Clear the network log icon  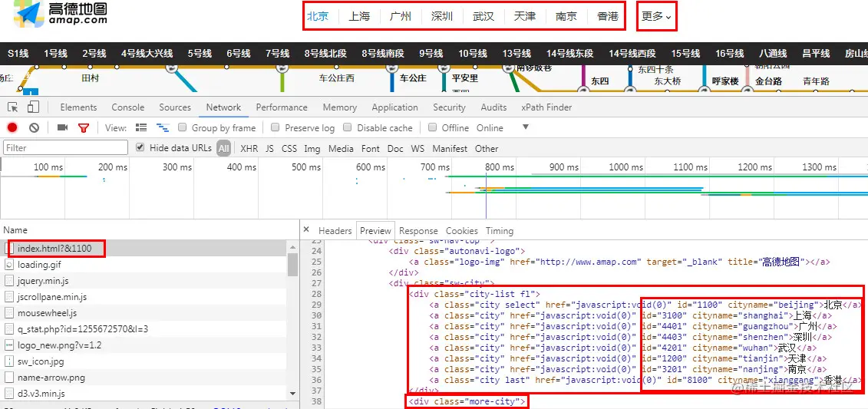35,128
